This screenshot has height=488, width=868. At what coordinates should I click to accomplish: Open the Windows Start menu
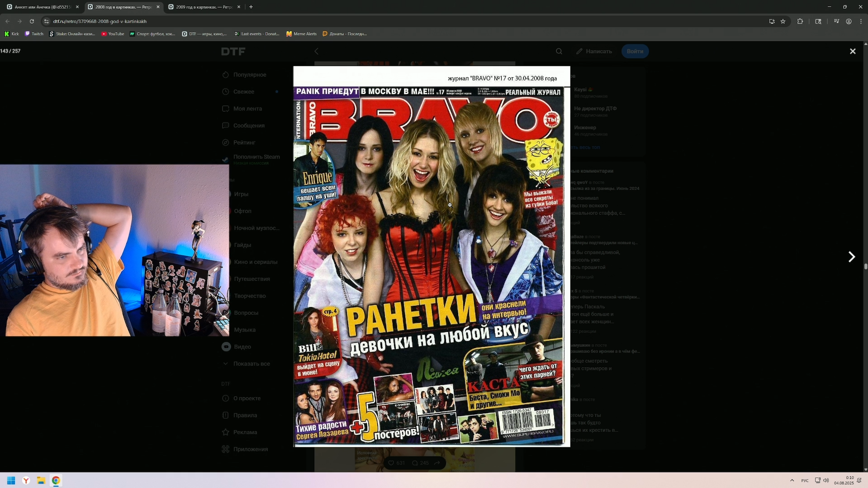point(11,480)
